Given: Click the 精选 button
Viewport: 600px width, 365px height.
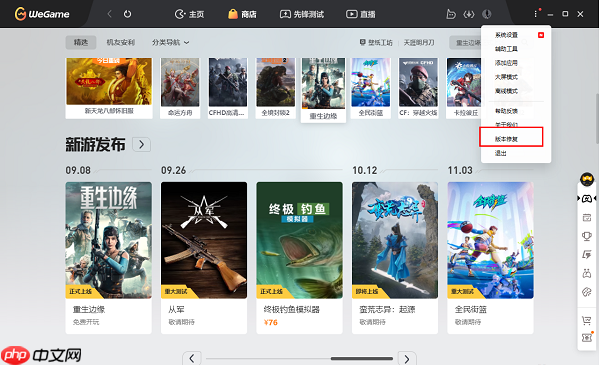Looking at the screenshot, I should click(81, 42).
